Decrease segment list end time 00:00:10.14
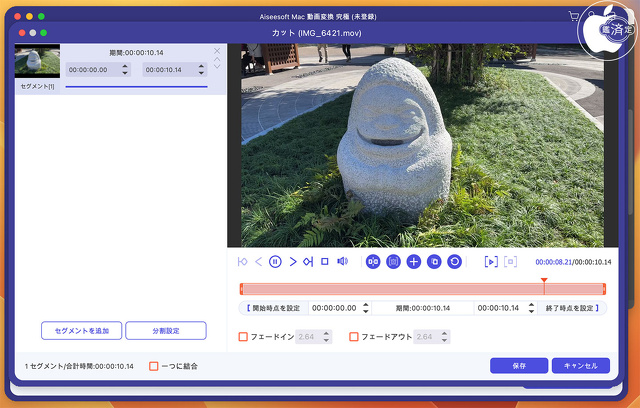This screenshot has width=640, height=408. [201, 73]
